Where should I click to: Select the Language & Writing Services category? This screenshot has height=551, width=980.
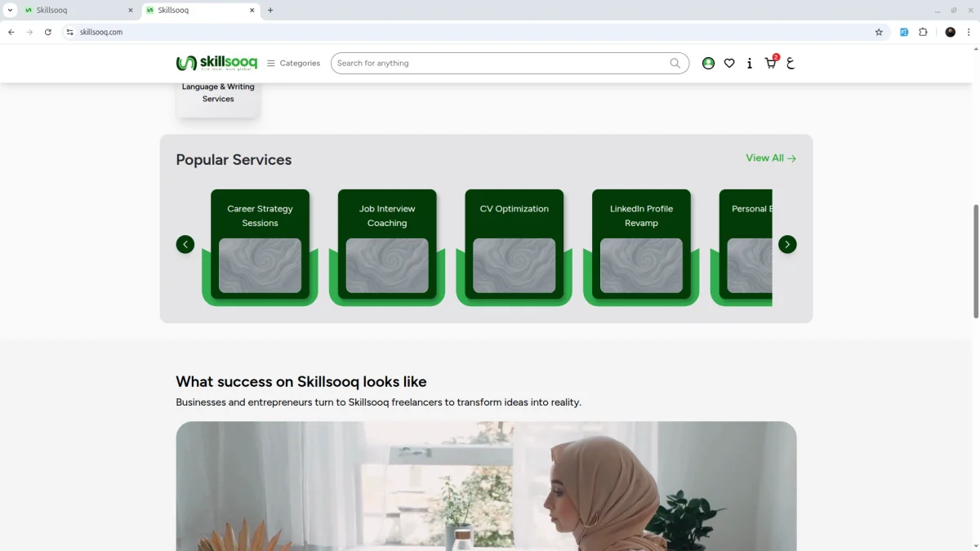point(218,99)
